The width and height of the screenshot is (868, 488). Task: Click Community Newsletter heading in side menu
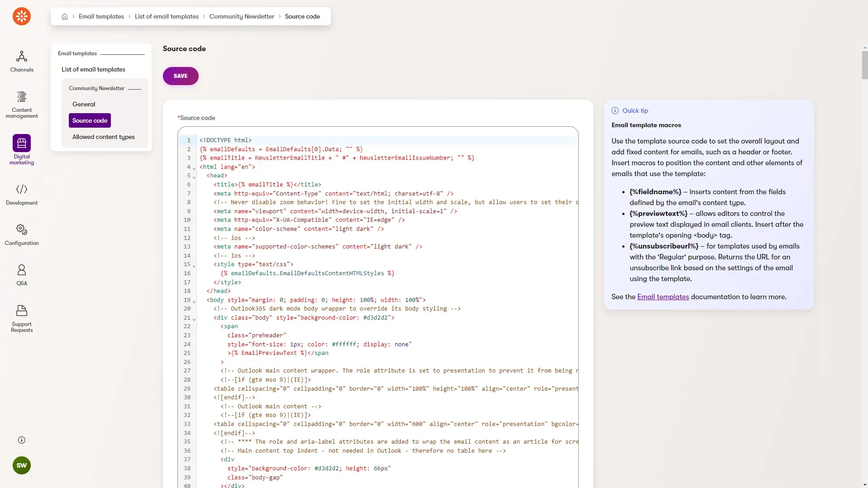(x=96, y=88)
